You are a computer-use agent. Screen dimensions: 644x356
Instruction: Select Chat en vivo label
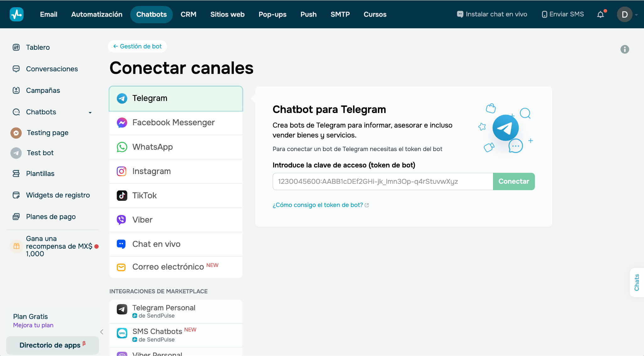156,244
